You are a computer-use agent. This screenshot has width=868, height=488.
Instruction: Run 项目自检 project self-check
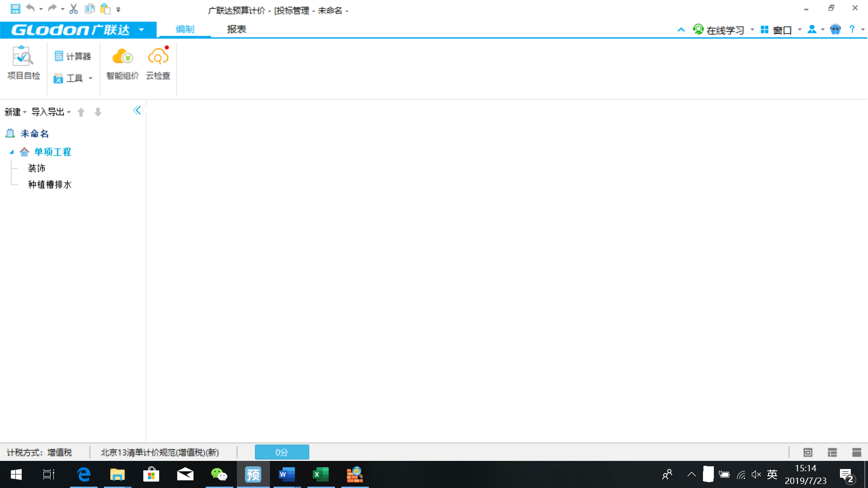click(24, 63)
